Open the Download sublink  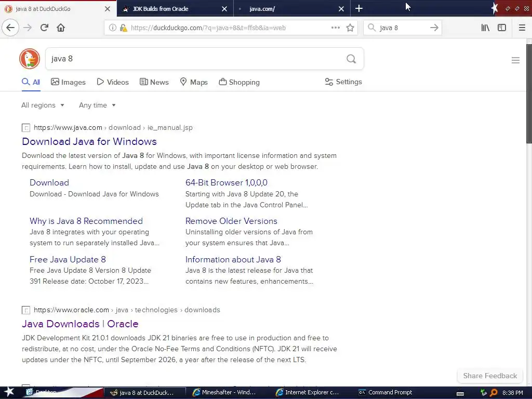[x=49, y=182]
